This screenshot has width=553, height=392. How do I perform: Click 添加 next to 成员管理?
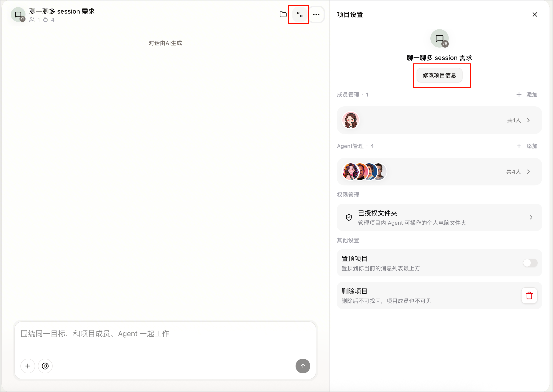point(527,95)
